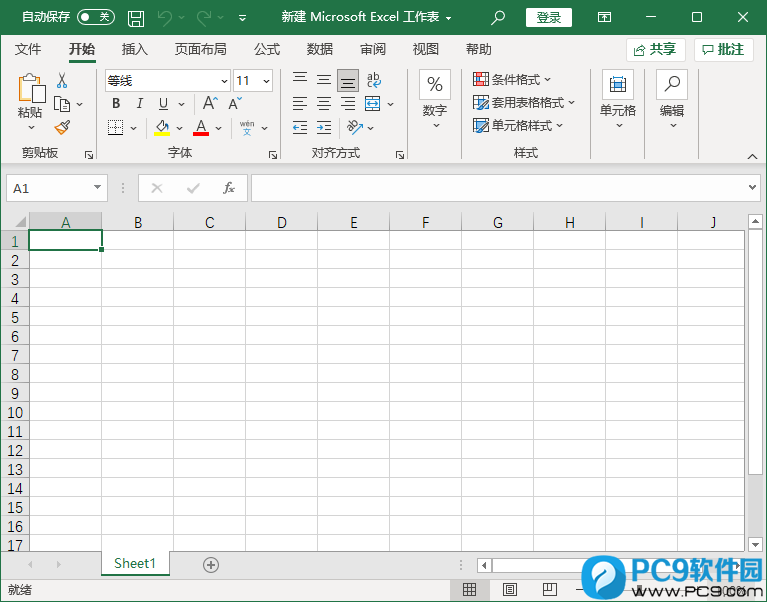
Task: Align text right
Action: pyautogui.click(x=348, y=104)
